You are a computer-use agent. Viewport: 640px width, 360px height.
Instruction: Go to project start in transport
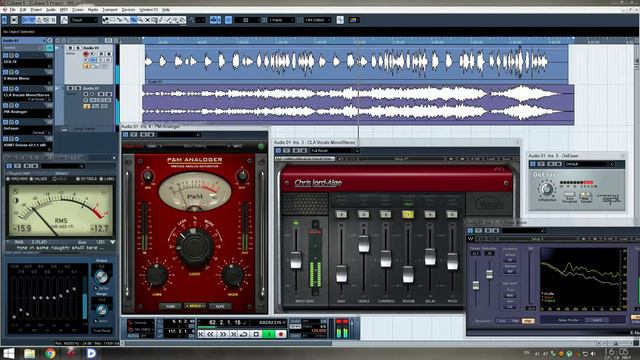click(201, 334)
